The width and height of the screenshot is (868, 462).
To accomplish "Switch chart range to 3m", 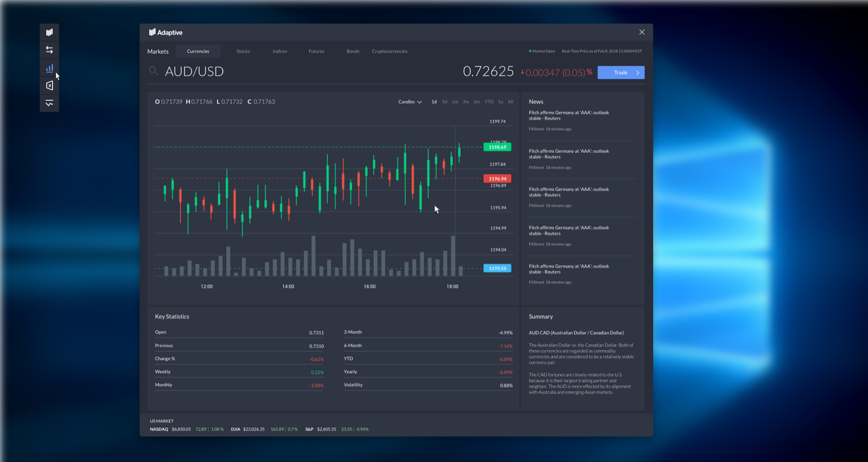I will pos(466,102).
